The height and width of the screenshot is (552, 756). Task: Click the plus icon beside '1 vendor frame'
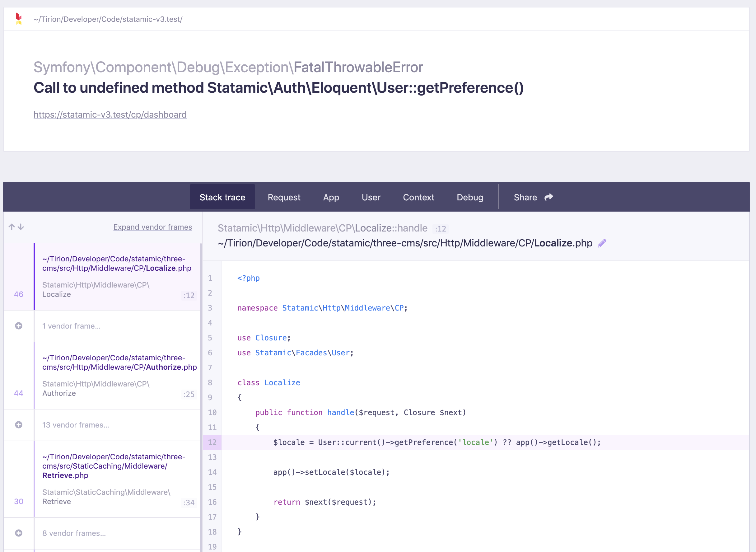[x=19, y=326]
